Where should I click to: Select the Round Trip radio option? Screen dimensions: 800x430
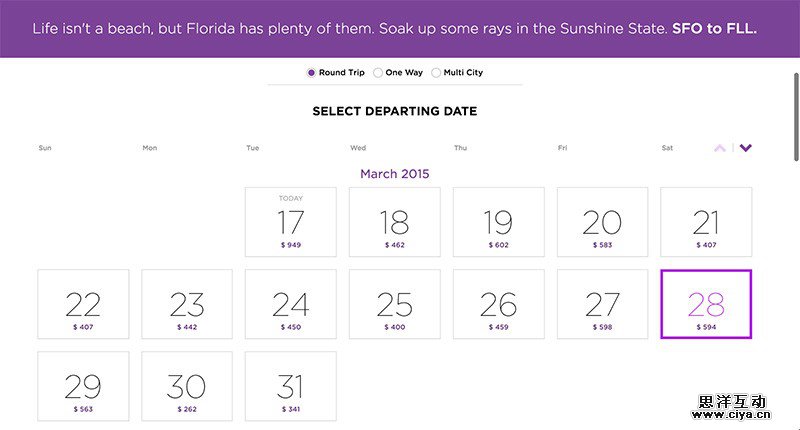(312, 73)
